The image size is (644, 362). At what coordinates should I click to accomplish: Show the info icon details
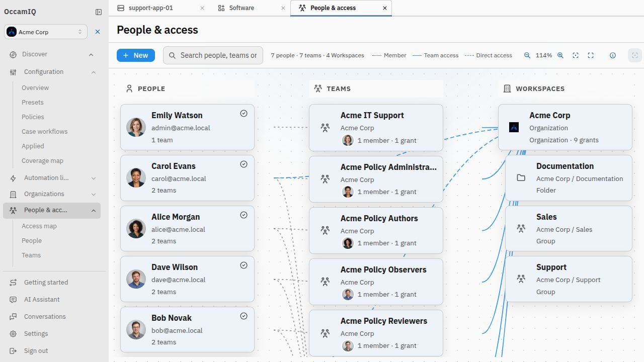pos(613,55)
